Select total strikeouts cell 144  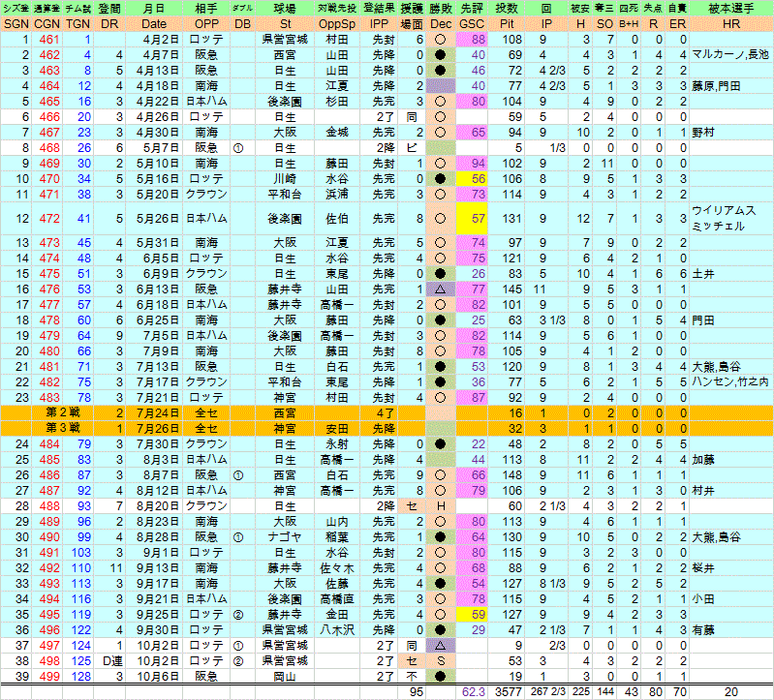coord(605,691)
